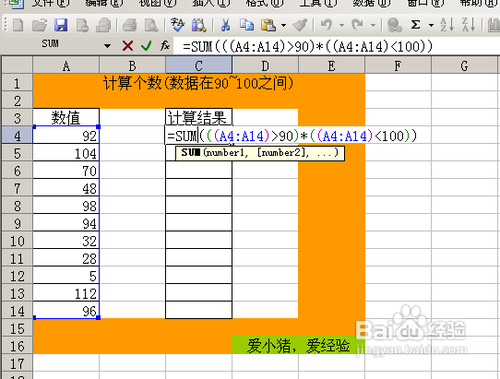The height and width of the screenshot is (379, 500).
Task: Cut selection with scissors icon
Action: coord(226,25)
